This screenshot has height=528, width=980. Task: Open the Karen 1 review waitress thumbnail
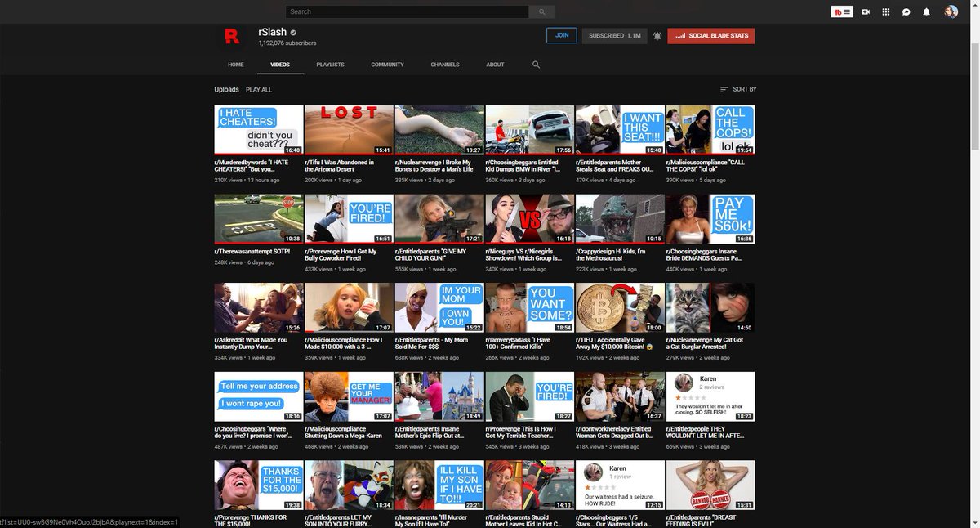click(x=620, y=485)
